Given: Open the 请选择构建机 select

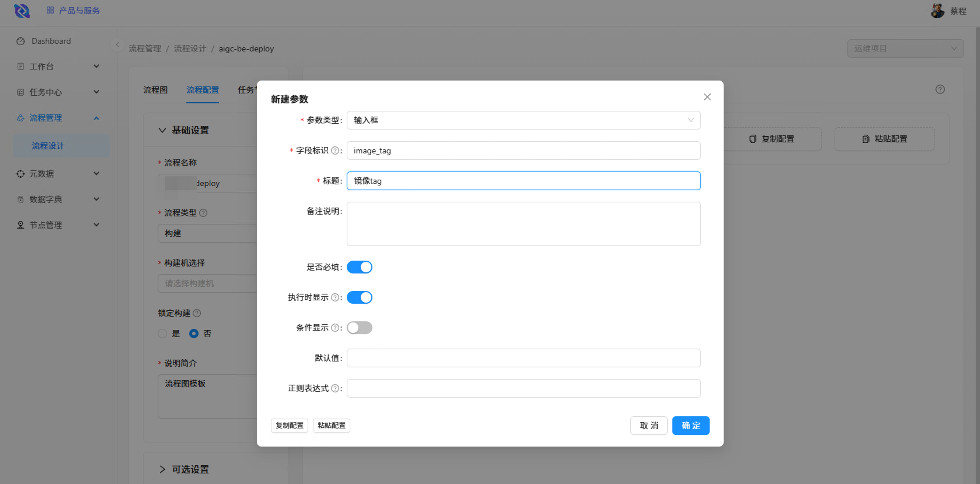Looking at the screenshot, I should coord(207,283).
